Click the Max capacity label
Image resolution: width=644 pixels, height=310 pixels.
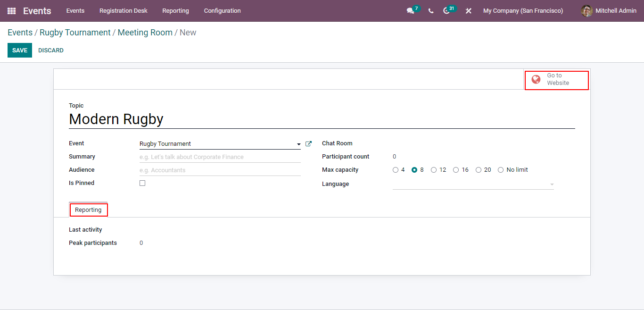340,170
